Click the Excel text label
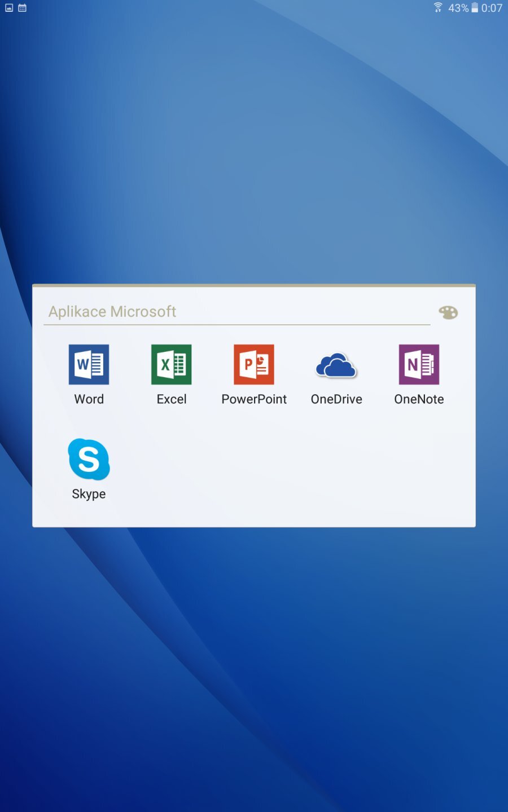Viewport: 508px width, 812px height. [x=172, y=399]
